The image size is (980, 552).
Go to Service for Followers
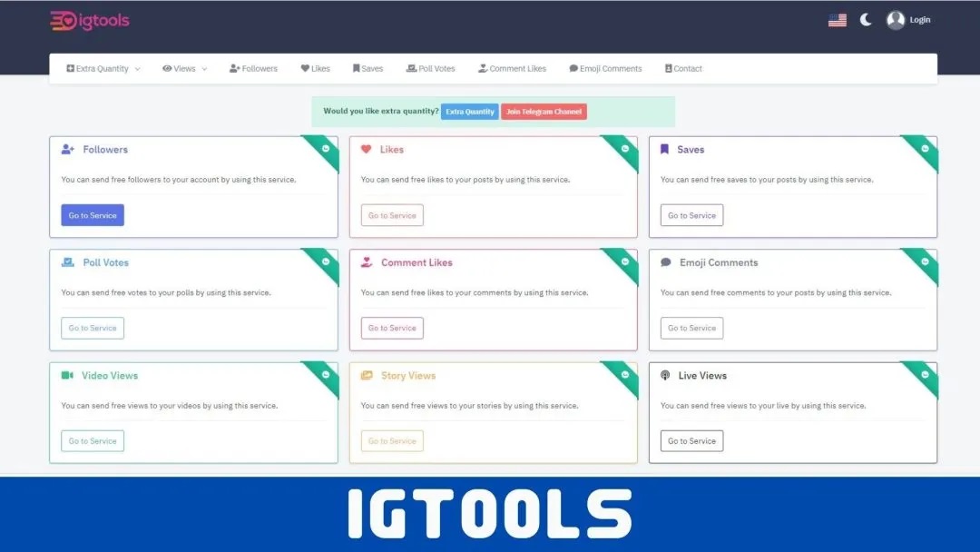pyautogui.click(x=93, y=215)
